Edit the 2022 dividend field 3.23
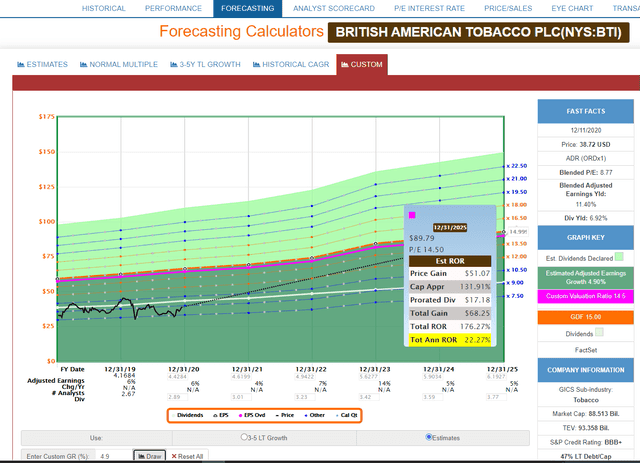 (305, 397)
